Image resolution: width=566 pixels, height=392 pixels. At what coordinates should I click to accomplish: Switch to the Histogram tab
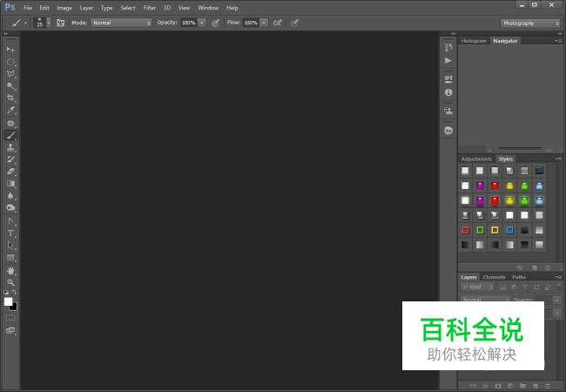pyautogui.click(x=473, y=41)
